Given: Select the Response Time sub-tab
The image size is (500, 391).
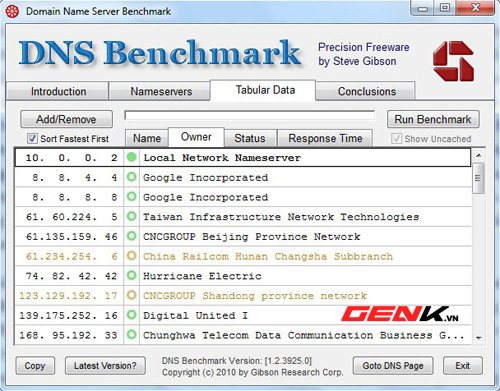Looking at the screenshot, I should (325, 138).
